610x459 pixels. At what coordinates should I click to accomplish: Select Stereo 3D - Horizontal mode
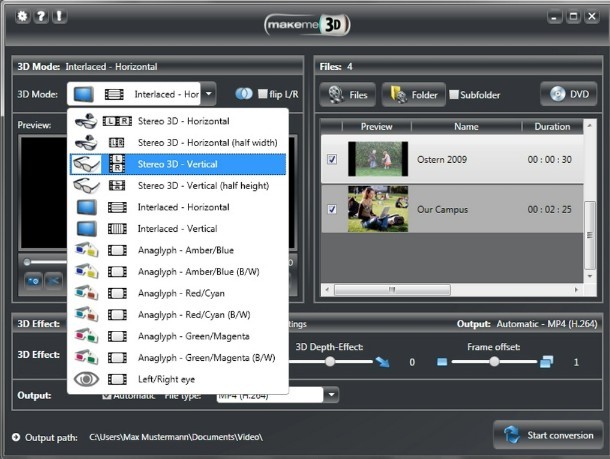(x=178, y=121)
